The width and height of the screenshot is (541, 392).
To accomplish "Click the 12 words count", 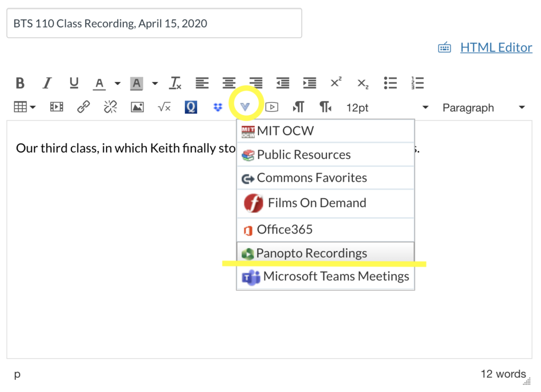I will click(503, 374).
